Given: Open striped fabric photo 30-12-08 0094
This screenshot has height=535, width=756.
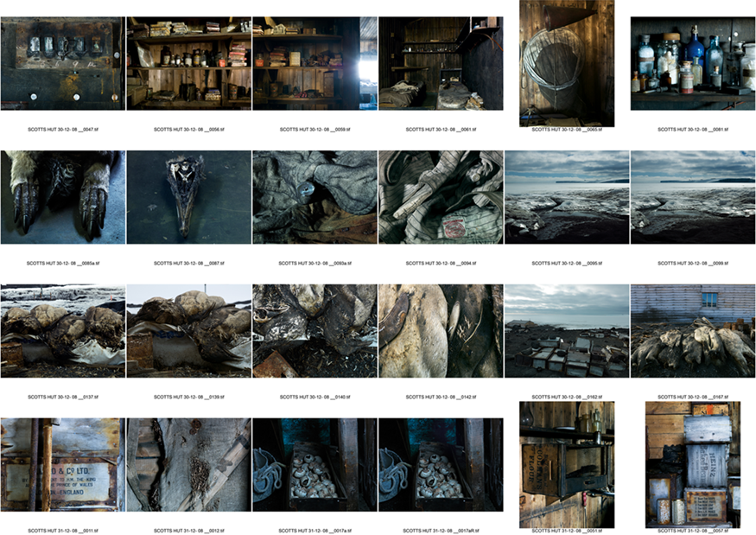Looking at the screenshot, I should 441,197.
